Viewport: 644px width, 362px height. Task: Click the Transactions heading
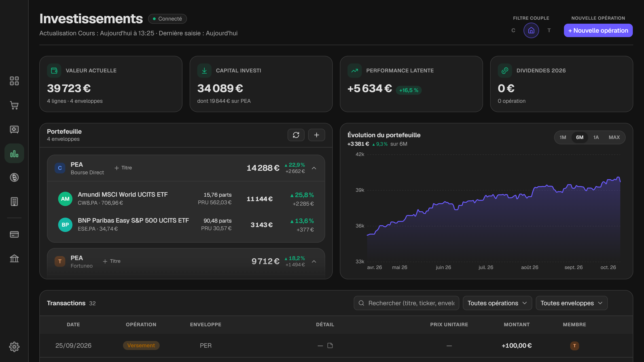(66, 303)
